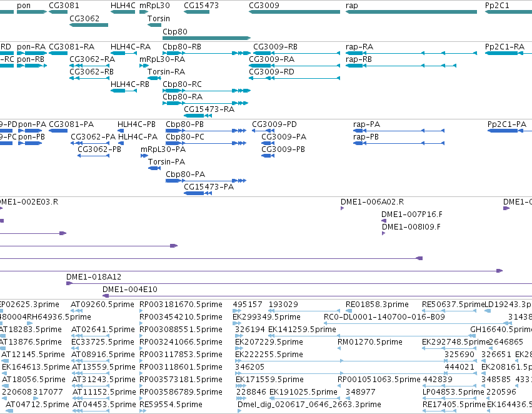Select EST EK299349.5prime label
The height and width of the screenshot is (414, 532).
267,316
